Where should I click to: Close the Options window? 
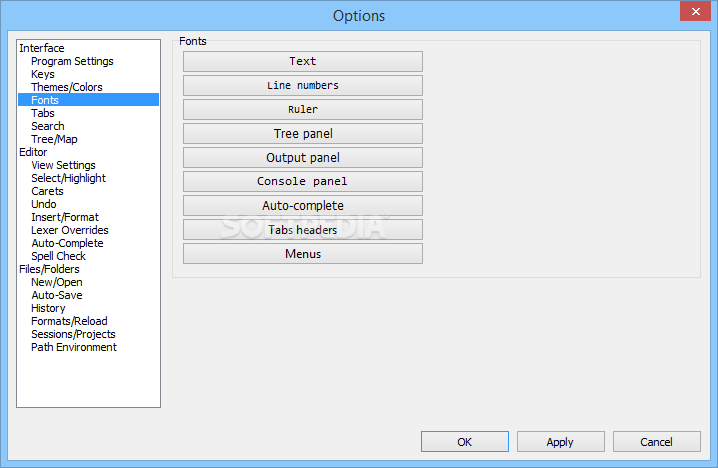tap(695, 12)
